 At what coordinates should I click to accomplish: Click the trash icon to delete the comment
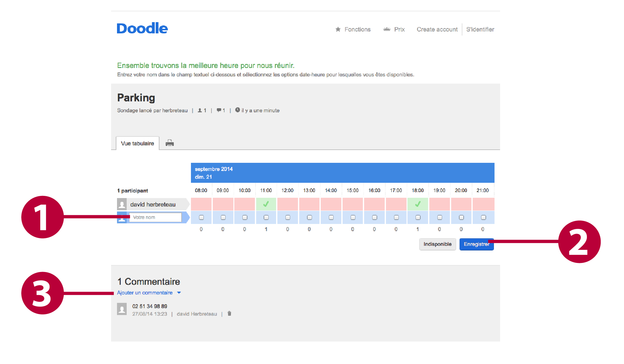(229, 313)
